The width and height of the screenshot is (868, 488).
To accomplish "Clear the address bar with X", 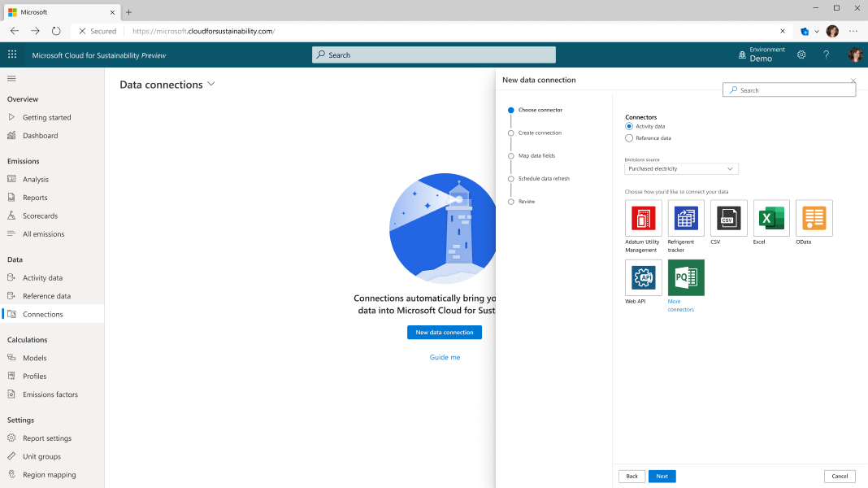I will tap(782, 31).
